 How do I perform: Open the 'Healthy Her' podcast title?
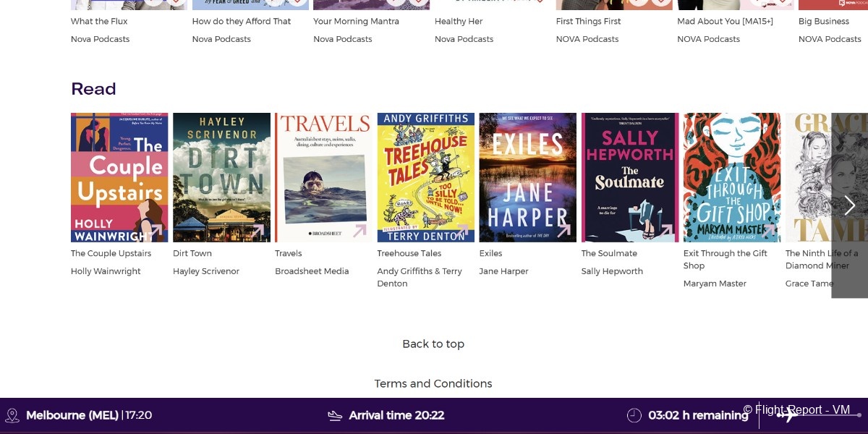click(x=459, y=21)
